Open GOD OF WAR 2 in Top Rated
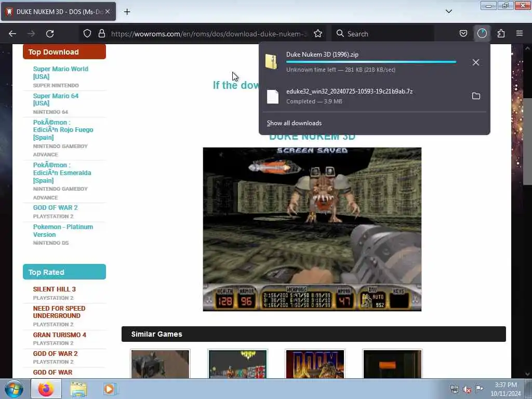Viewport: 532px width, 399px height. 55,353
